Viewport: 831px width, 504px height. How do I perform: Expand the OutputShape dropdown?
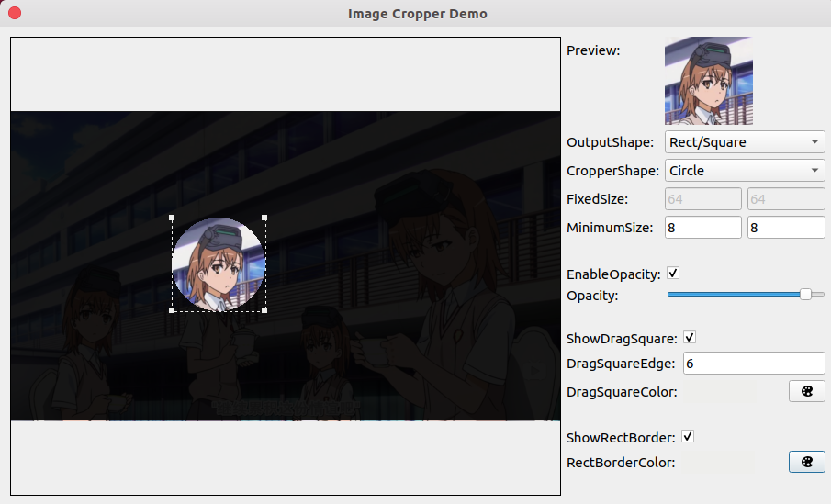point(744,142)
